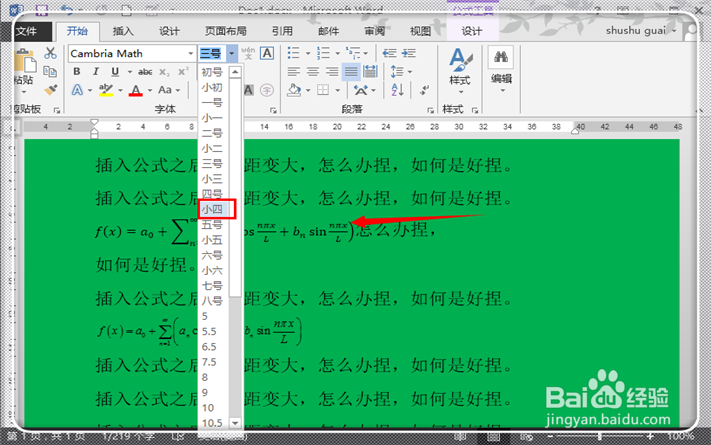Switch to the 审阅 tab

[x=375, y=31]
